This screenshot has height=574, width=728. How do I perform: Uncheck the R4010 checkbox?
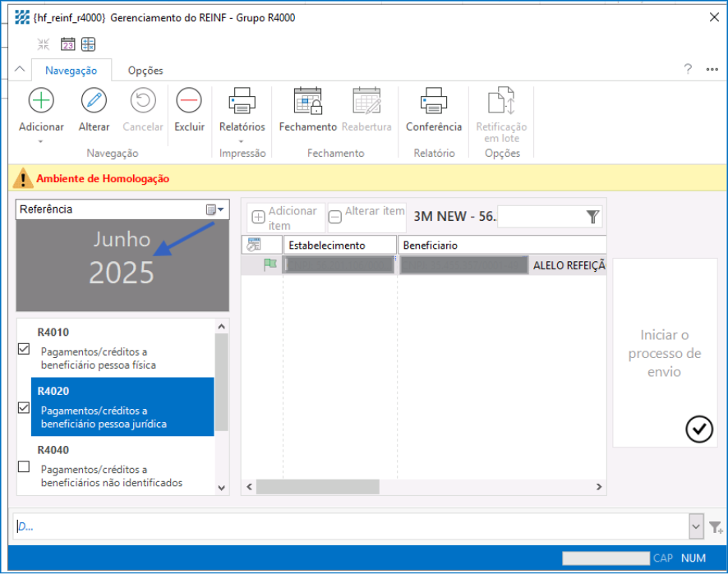point(24,349)
